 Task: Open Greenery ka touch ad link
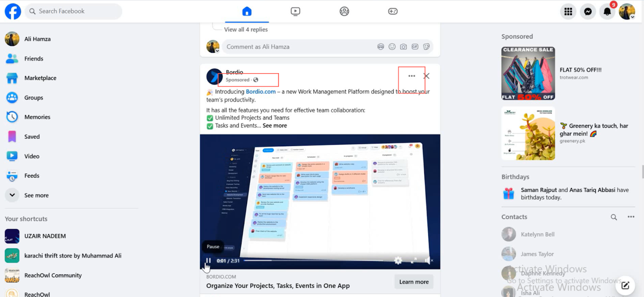pos(594,130)
